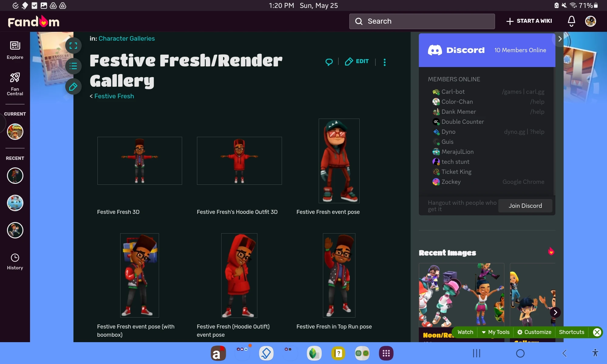Open the notifications bell
Viewport: 607px width, 364px height.
click(571, 21)
